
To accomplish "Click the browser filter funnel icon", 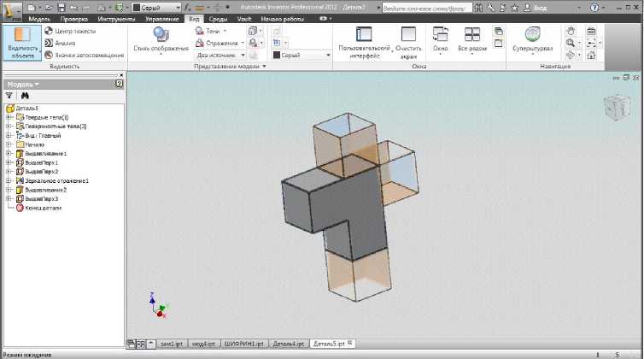I will [9, 96].
